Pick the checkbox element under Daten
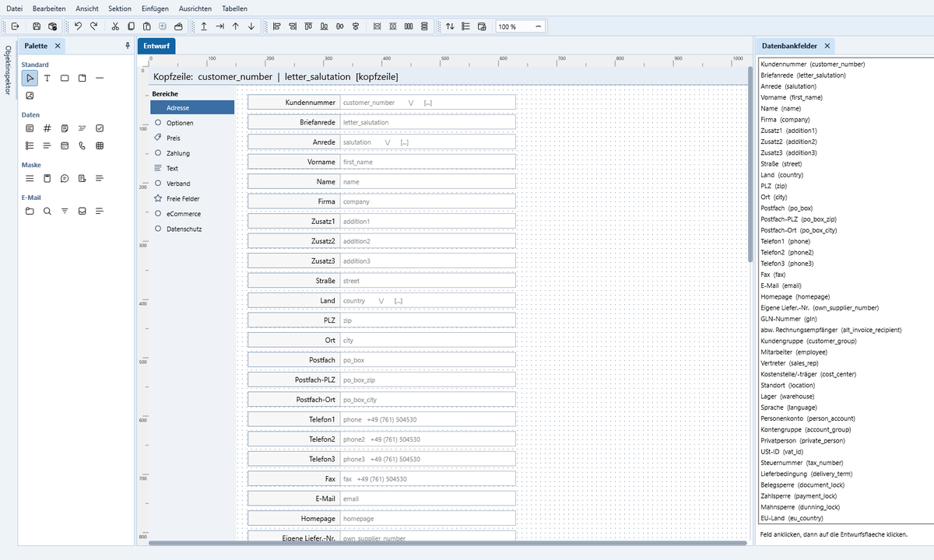This screenshot has width=934, height=560. click(100, 128)
